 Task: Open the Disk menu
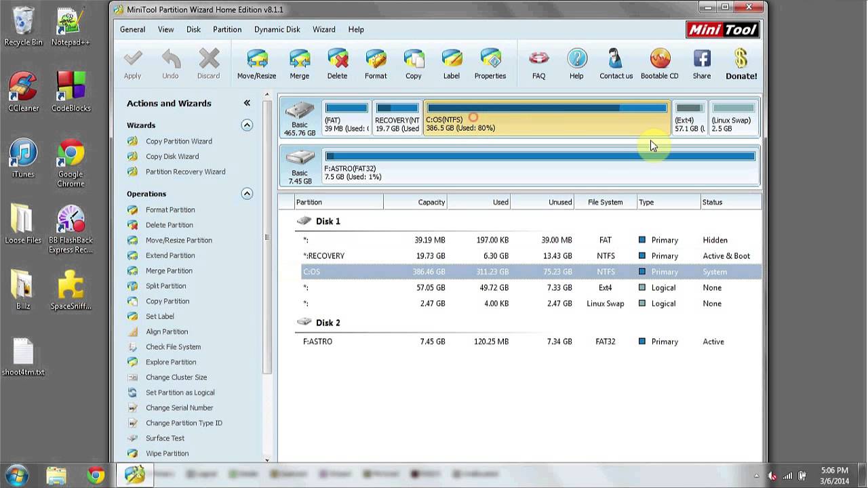[x=193, y=30]
